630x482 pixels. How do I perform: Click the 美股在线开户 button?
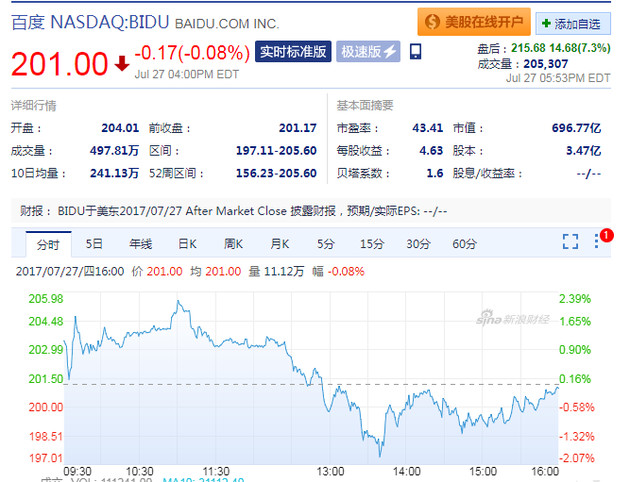point(474,22)
